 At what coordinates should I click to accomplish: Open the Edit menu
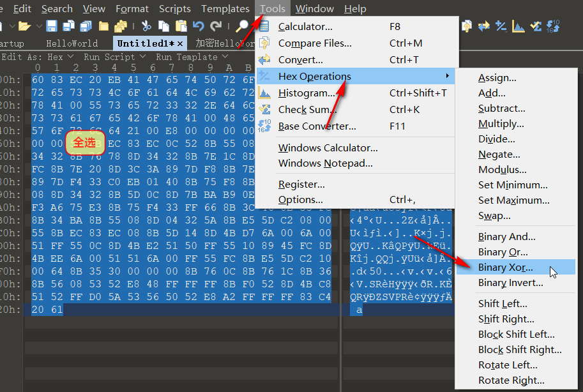[22, 8]
